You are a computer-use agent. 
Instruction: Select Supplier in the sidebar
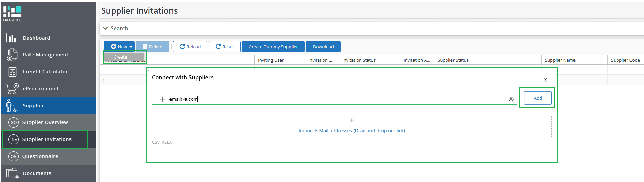(x=49, y=106)
